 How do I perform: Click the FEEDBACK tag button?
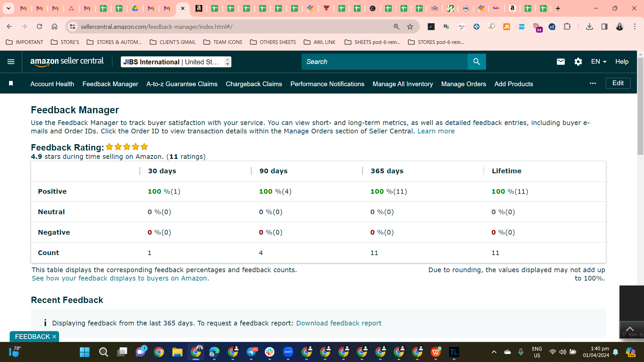click(x=32, y=337)
